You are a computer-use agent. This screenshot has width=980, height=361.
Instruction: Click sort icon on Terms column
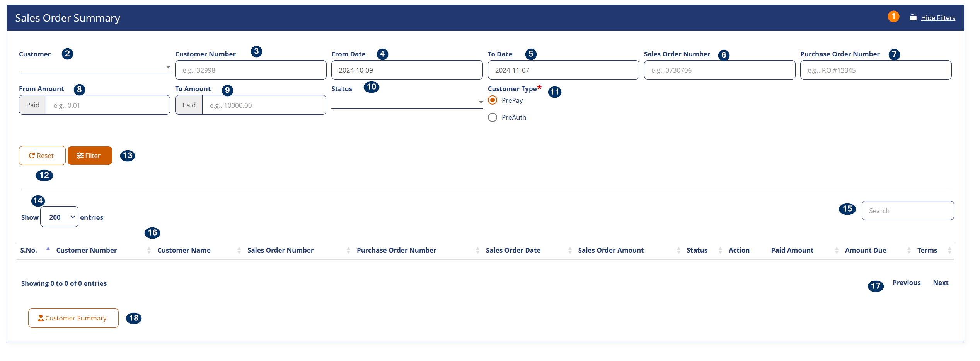point(949,251)
